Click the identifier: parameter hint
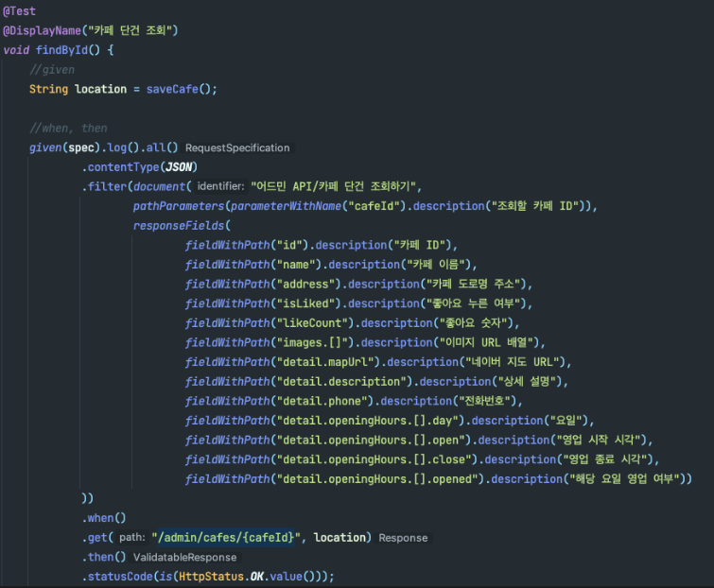Viewport: 714px width, 588px height. pos(221,186)
